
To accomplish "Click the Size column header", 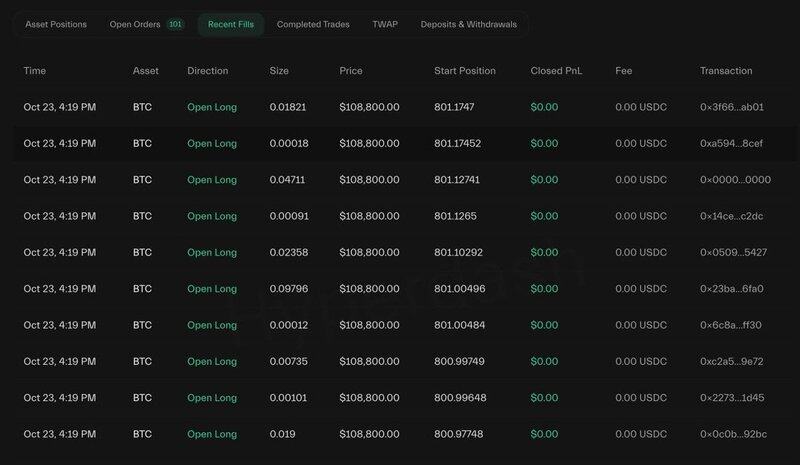I will coord(280,71).
